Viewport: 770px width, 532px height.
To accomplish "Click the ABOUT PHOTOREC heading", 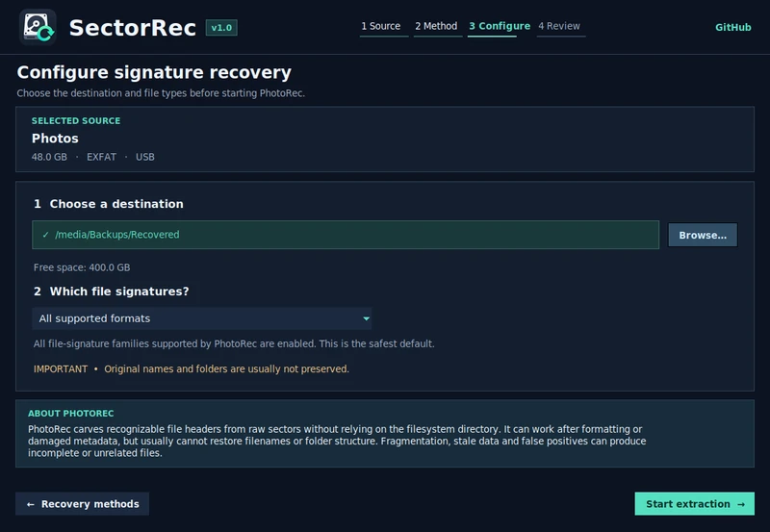I will (70, 414).
